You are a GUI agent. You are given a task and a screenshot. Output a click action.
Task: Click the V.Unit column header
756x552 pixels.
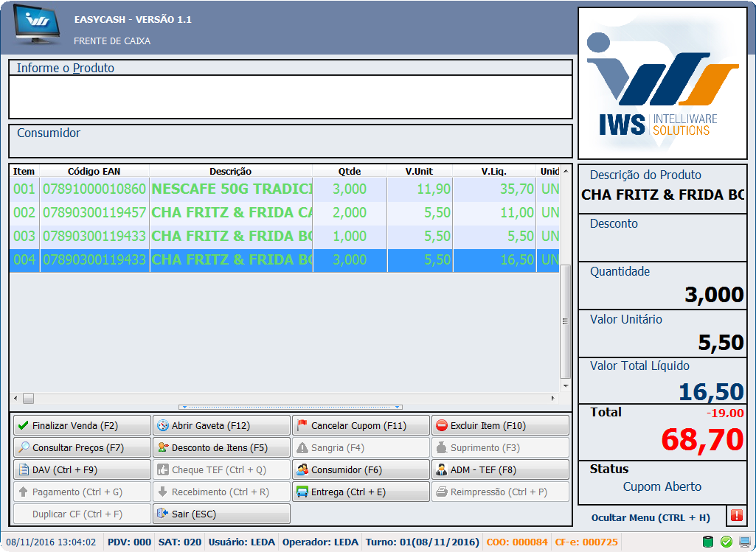[x=420, y=171]
